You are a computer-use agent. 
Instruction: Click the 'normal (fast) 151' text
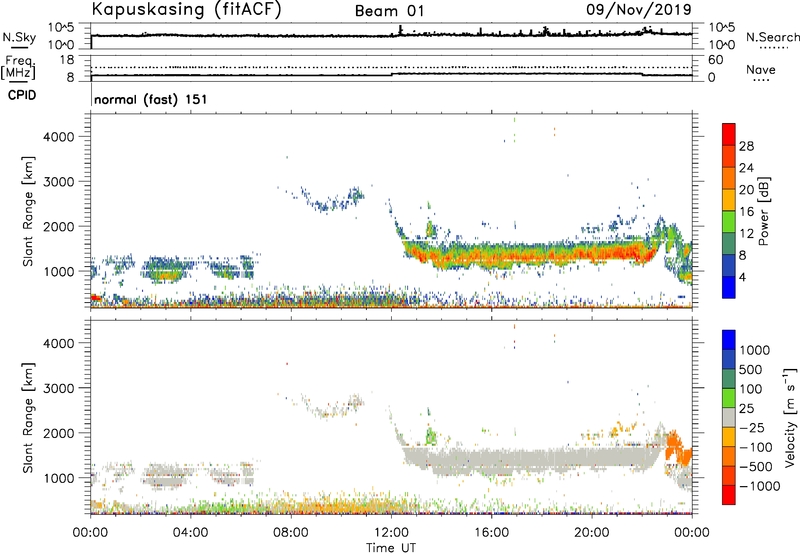coord(151,99)
